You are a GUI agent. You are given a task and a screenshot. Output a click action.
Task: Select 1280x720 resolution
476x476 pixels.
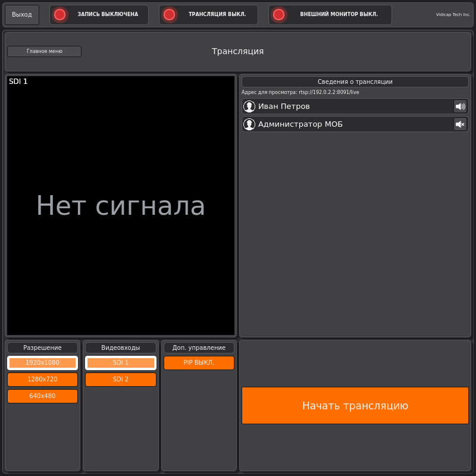coord(42,380)
